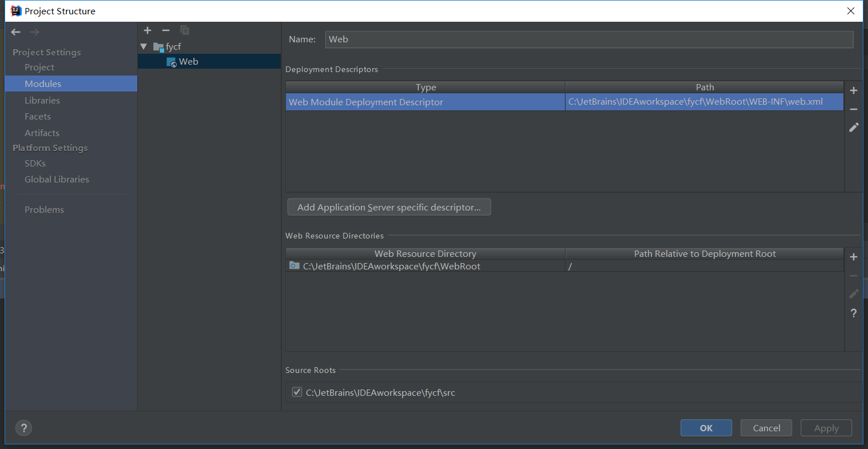Edit web resource directory via pencil icon
Screen dimensions: 868x449
click(x=853, y=293)
